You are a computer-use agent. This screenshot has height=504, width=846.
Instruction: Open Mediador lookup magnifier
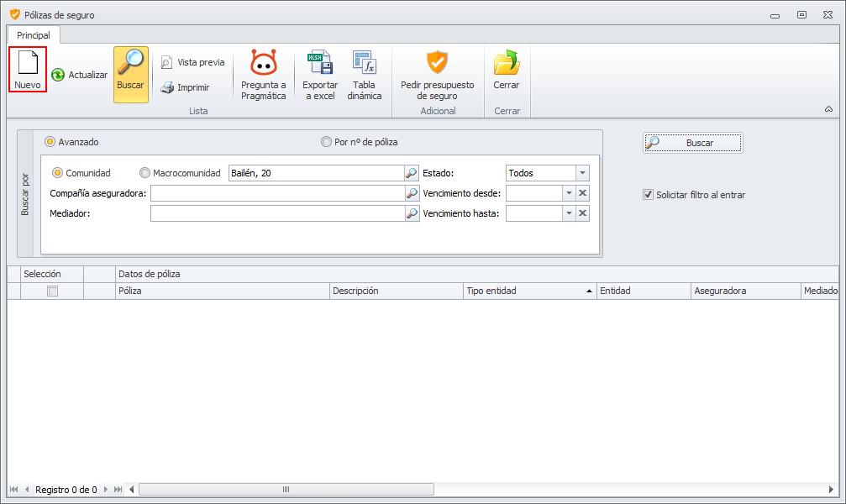coord(412,213)
